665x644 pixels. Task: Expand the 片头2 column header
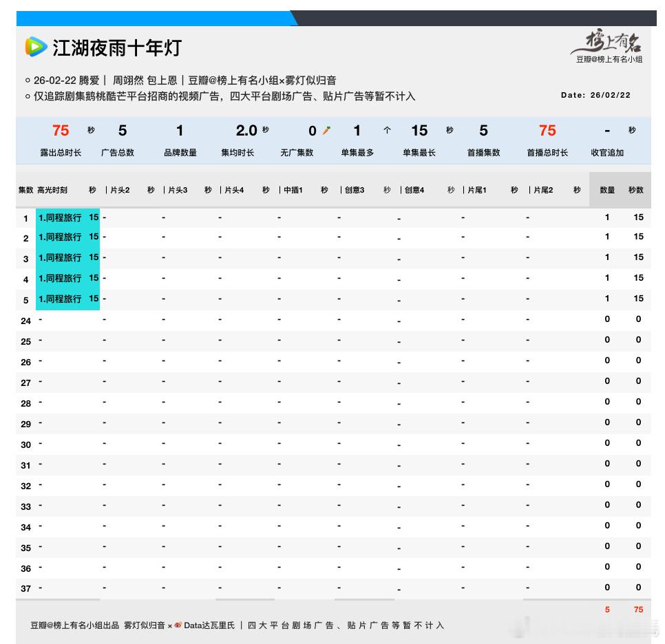coord(120,190)
